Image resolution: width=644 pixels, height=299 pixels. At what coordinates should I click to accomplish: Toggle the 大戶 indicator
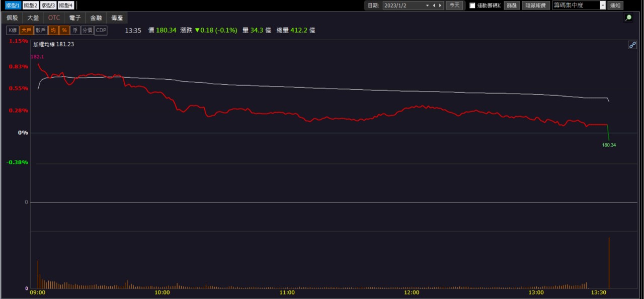(x=27, y=30)
